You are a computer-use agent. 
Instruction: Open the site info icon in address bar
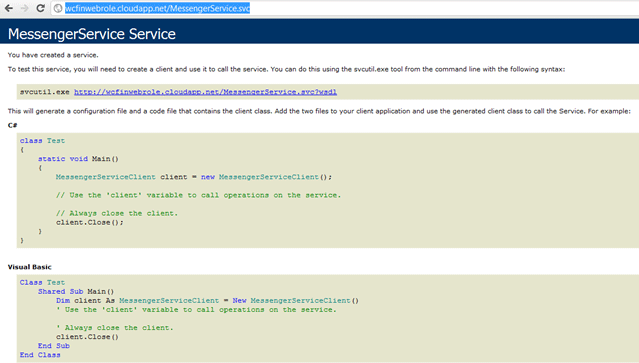pyautogui.click(x=58, y=8)
